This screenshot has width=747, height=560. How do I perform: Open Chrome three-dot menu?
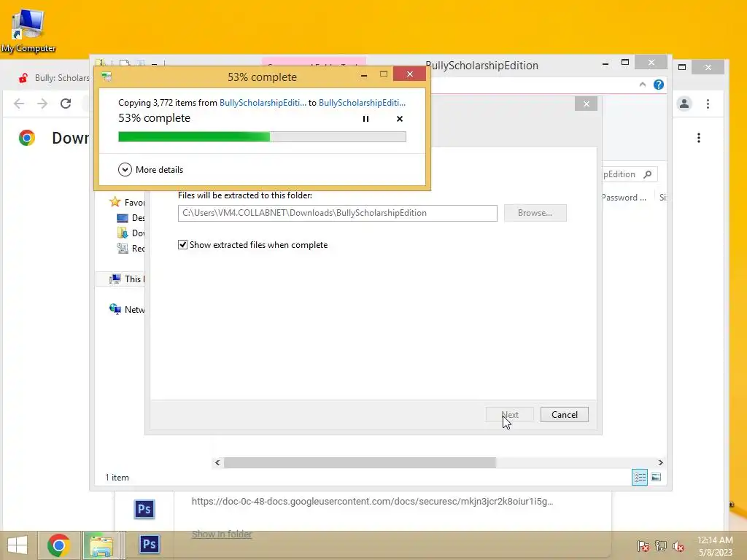tap(708, 104)
